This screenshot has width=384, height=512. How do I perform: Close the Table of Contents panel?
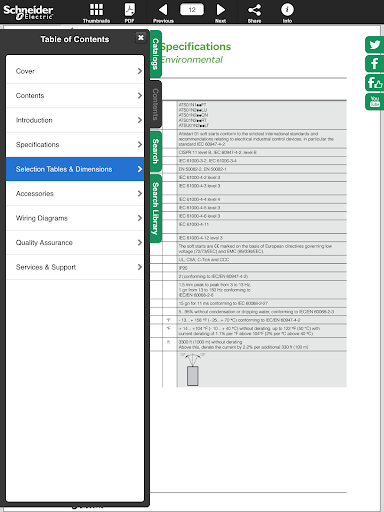141,37
